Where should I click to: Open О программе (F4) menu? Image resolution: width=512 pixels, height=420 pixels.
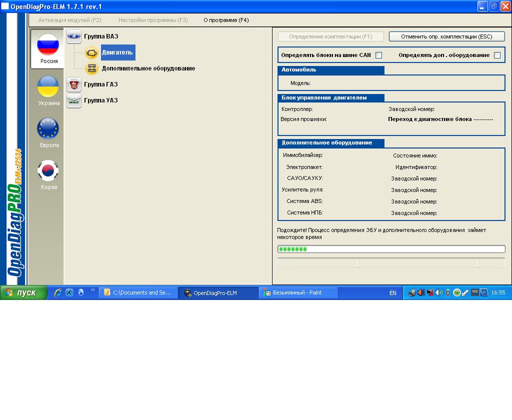[x=226, y=20]
